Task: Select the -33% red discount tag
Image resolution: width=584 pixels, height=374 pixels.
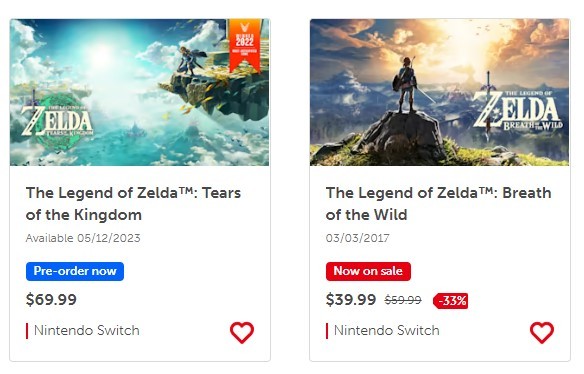Action: pos(451,301)
